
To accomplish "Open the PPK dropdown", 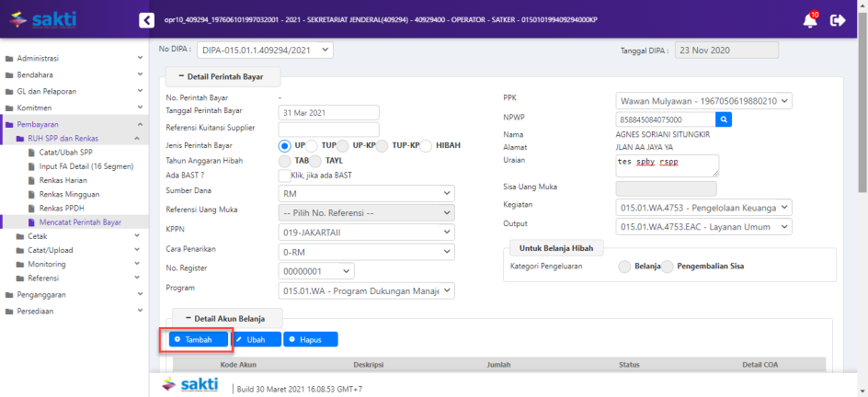I will (703, 101).
